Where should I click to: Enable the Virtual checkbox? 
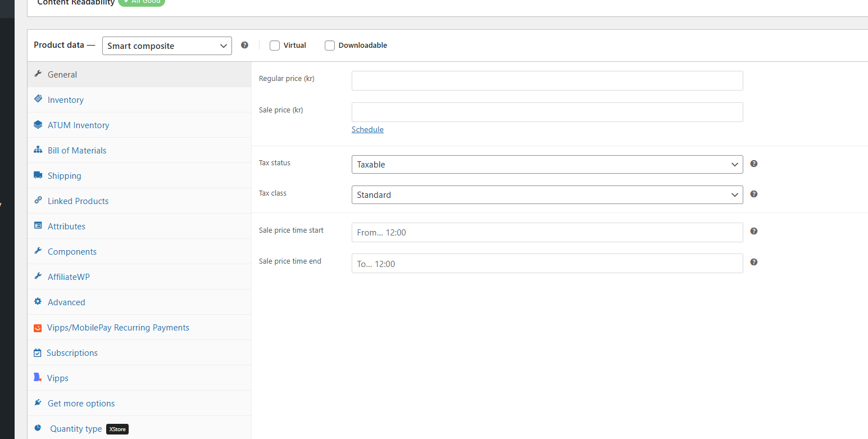275,46
